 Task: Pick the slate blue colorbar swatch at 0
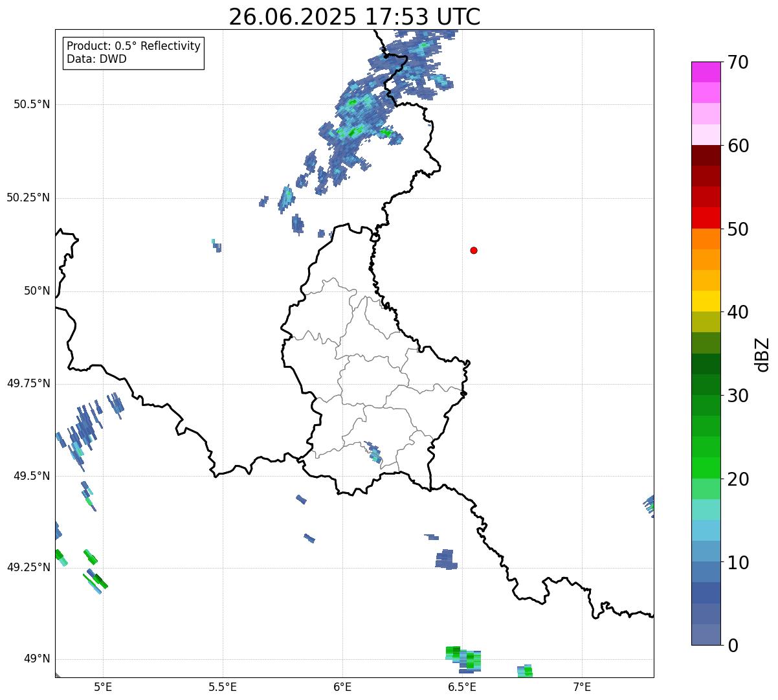(x=706, y=635)
